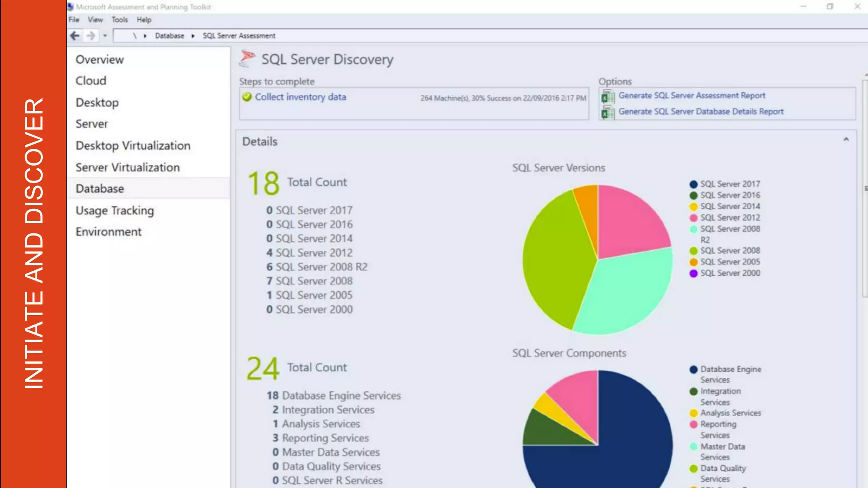868x488 pixels.
Task: Click Excel icon beside Database Details Report
Action: point(608,113)
